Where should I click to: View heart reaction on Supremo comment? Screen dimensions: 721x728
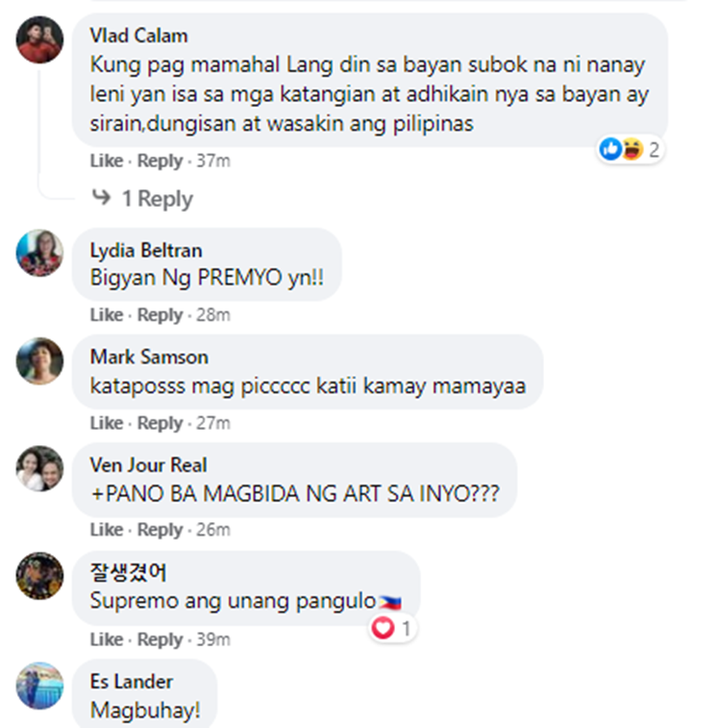click(392, 629)
